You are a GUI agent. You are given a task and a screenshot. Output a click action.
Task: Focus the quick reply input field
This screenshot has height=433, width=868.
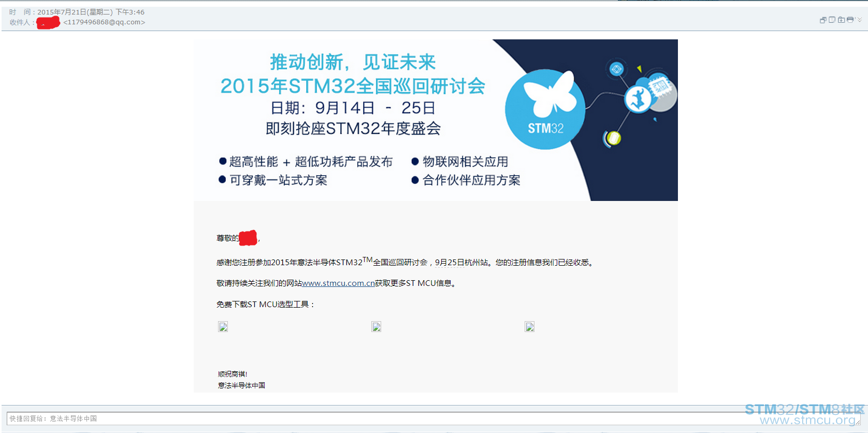click(x=433, y=418)
